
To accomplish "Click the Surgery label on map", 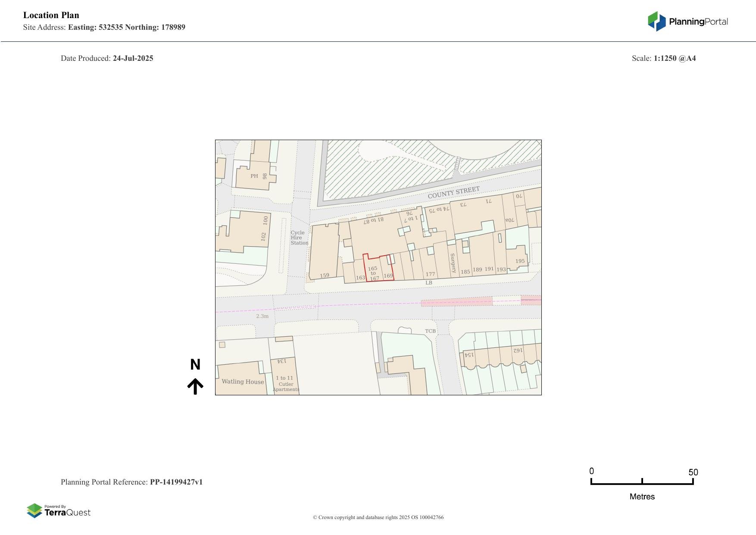I will pos(453,263).
